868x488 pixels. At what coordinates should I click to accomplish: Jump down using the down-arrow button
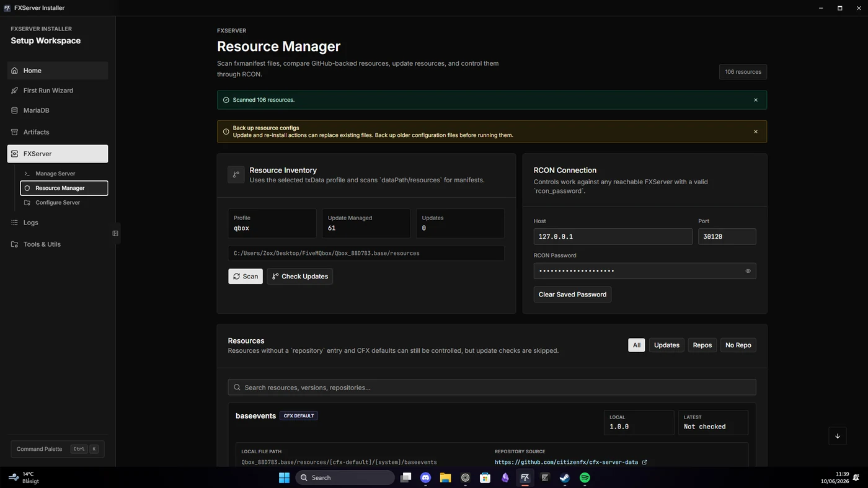click(x=838, y=436)
